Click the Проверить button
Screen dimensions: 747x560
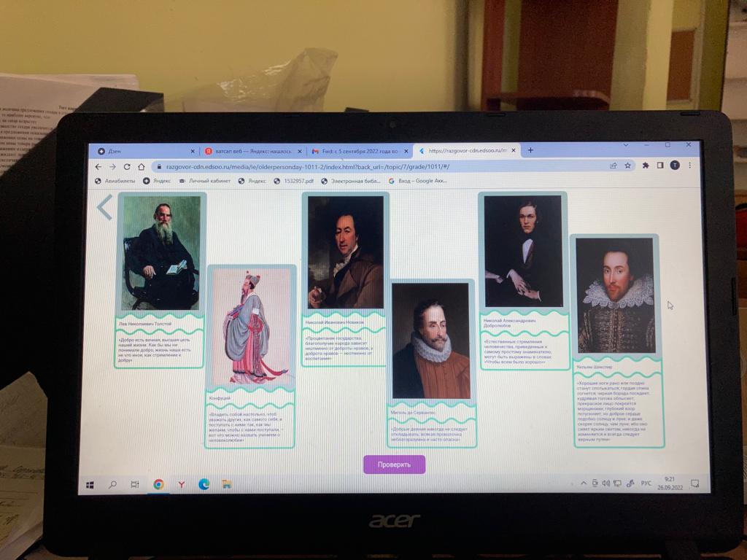[394, 464]
